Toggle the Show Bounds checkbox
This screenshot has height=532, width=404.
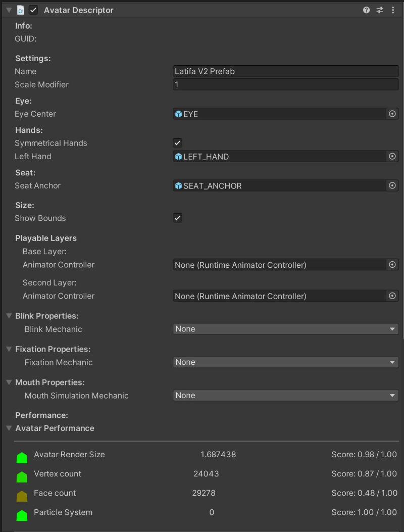177,218
